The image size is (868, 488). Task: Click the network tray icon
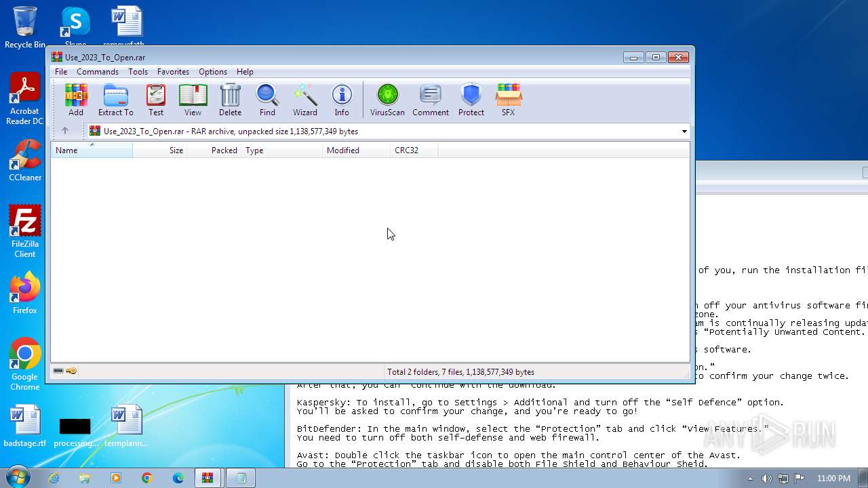click(783, 479)
